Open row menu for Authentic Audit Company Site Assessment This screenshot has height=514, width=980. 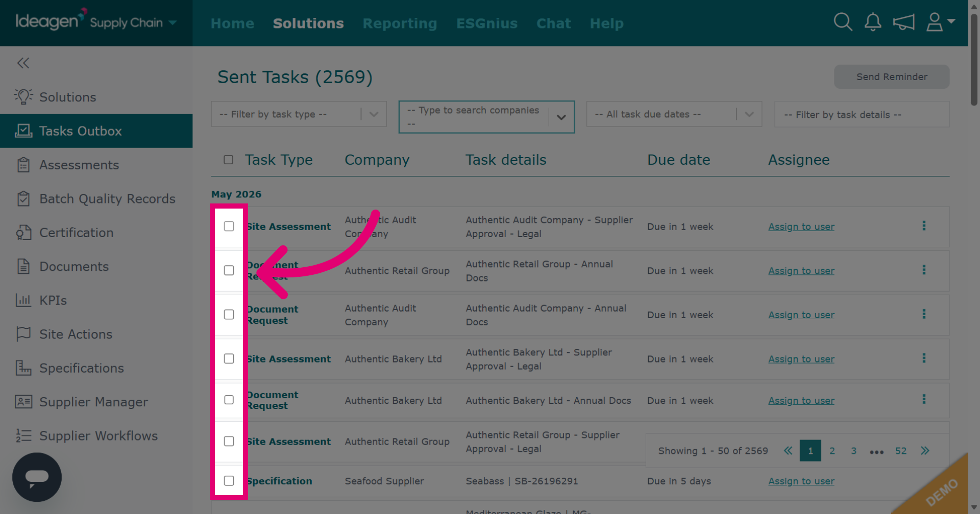tap(924, 226)
